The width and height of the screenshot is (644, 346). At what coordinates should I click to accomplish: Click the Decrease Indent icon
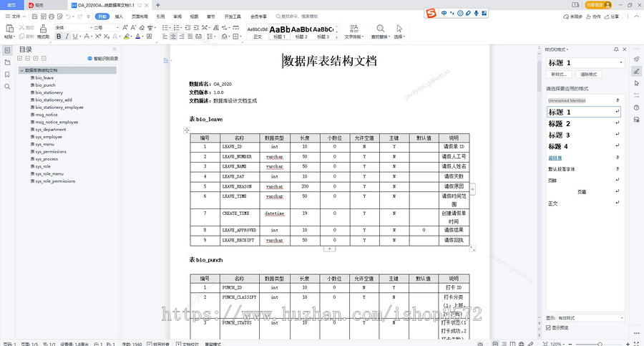[187, 27]
